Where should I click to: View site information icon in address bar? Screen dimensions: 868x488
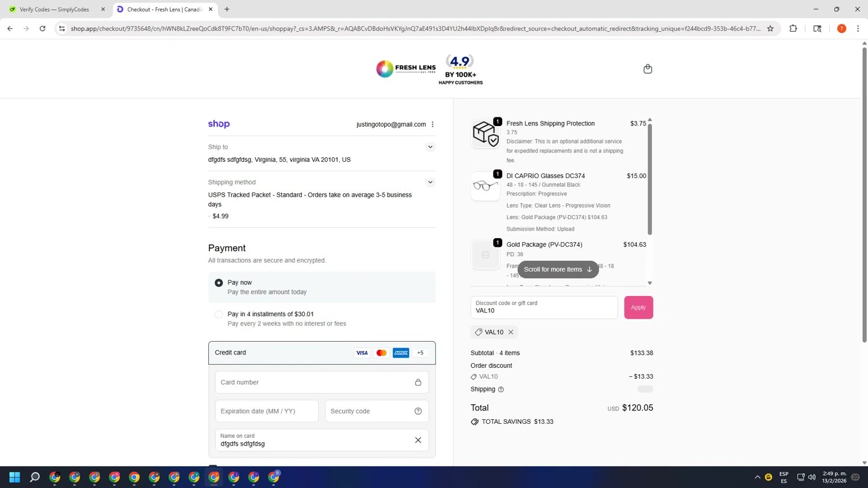click(x=62, y=28)
